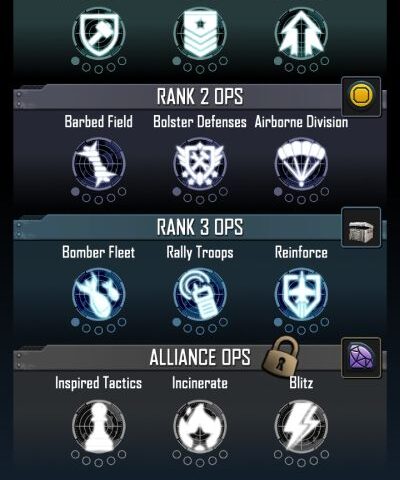400x480 pixels.
Task: Select the Rank 2 Ops header
Action: click(x=200, y=97)
